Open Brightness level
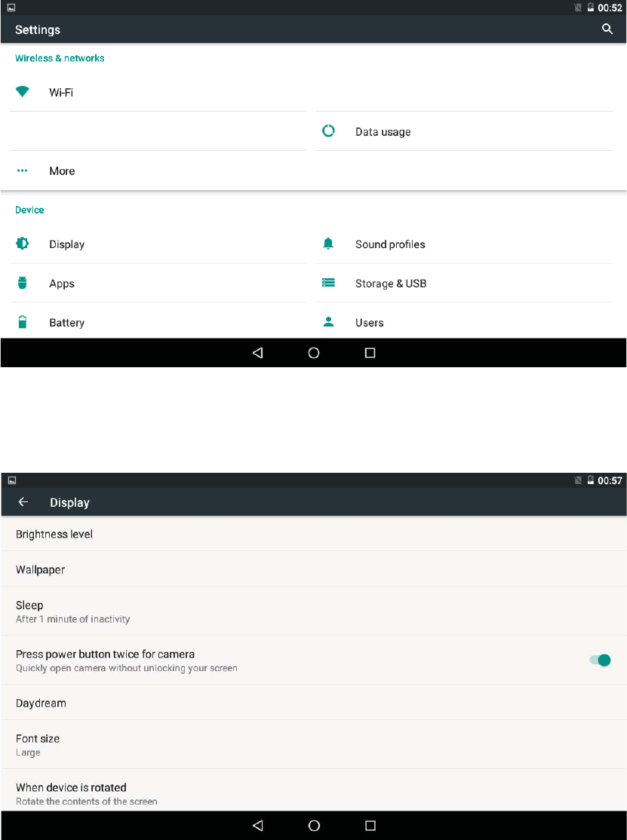 pyautogui.click(x=314, y=534)
